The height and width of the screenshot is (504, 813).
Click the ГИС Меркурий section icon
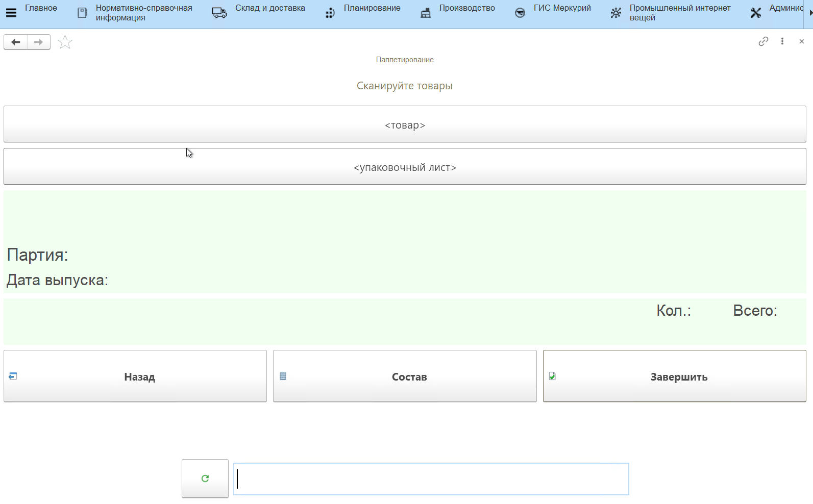pos(520,13)
